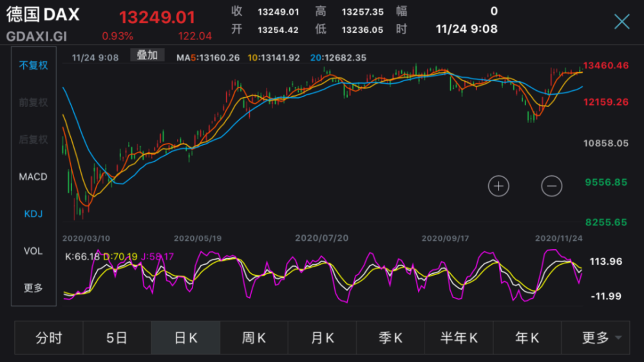This screenshot has height=362, width=644.
Task: Switch to 5日 tab
Action: tap(117, 338)
